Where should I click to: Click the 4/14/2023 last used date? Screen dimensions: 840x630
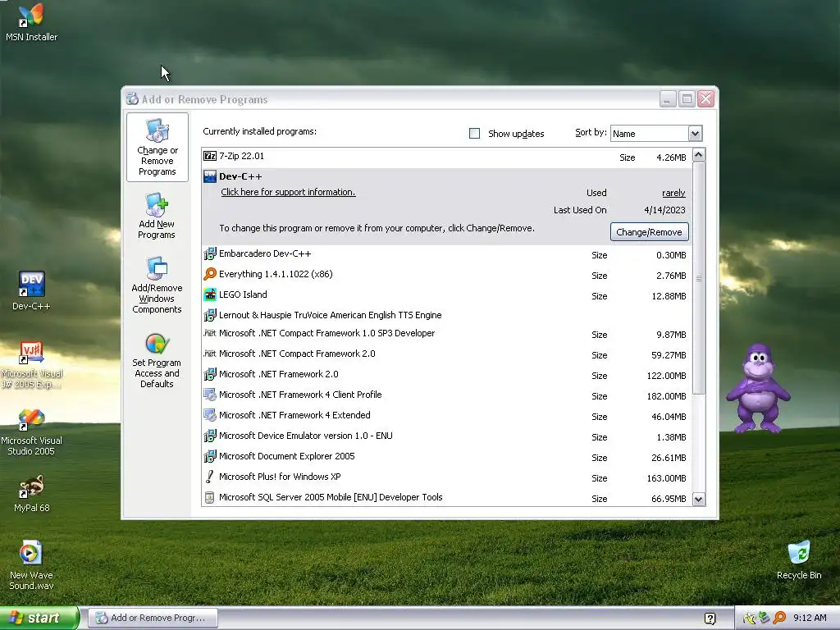click(664, 210)
